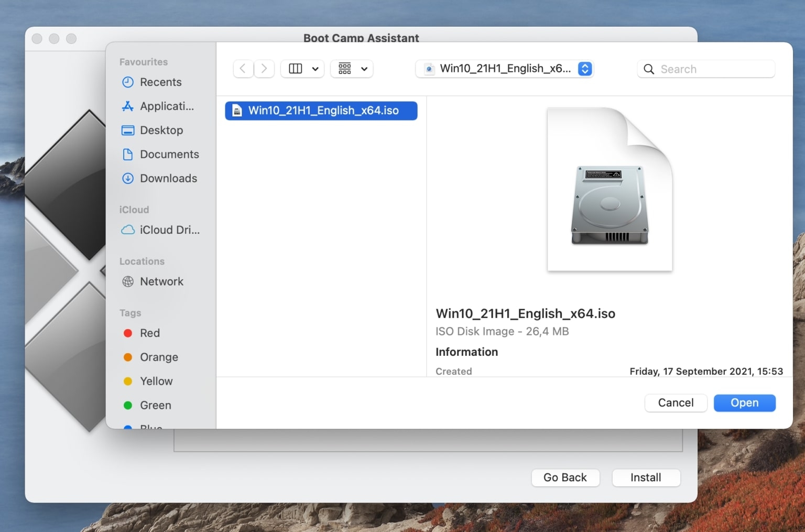Click the Information heading

(467, 352)
